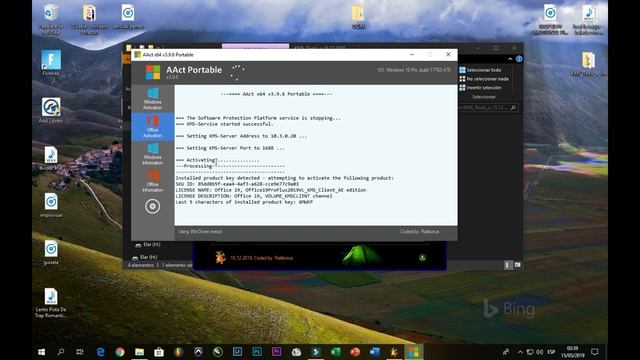Select Elar (H:) drive upper entry
This screenshot has width=640, height=360.
(x=148, y=244)
